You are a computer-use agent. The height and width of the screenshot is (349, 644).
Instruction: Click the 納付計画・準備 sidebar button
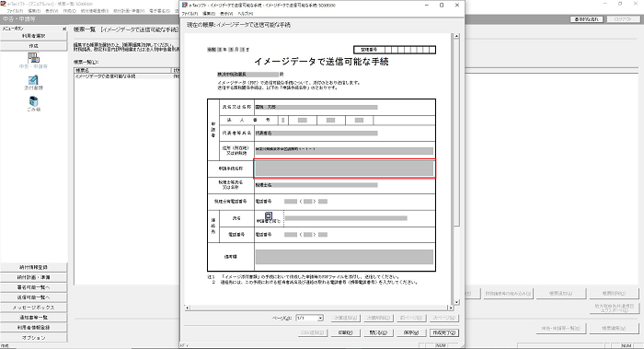pos(34,277)
